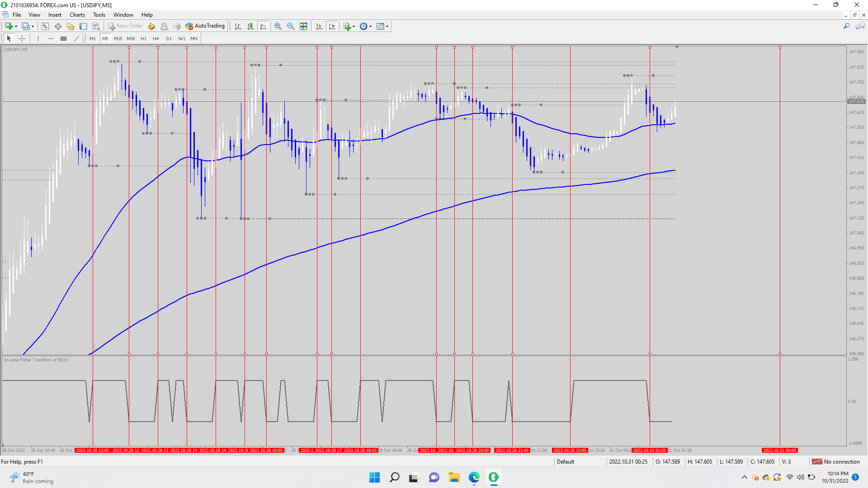Open the Charts menu
This screenshot has height=488, width=868.
click(x=77, y=15)
